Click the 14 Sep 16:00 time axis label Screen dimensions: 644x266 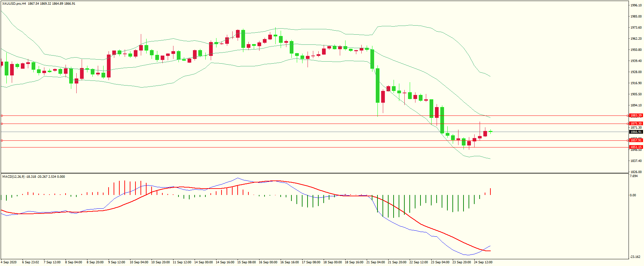click(x=225, y=262)
